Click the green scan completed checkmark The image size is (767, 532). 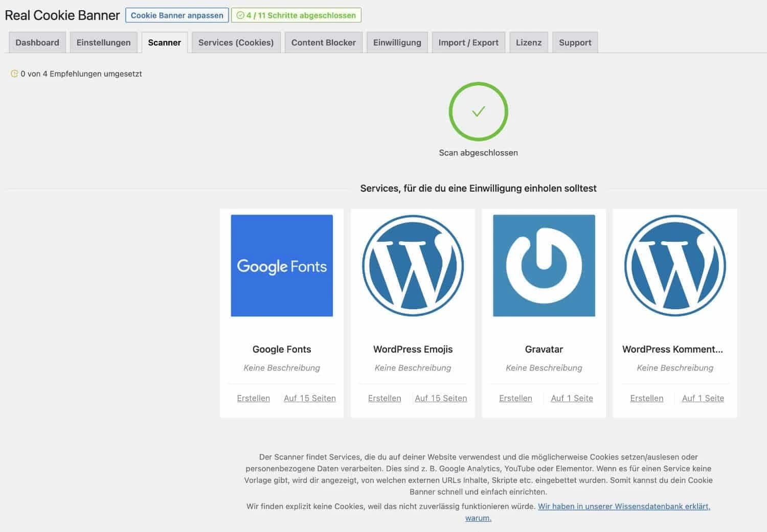478,112
